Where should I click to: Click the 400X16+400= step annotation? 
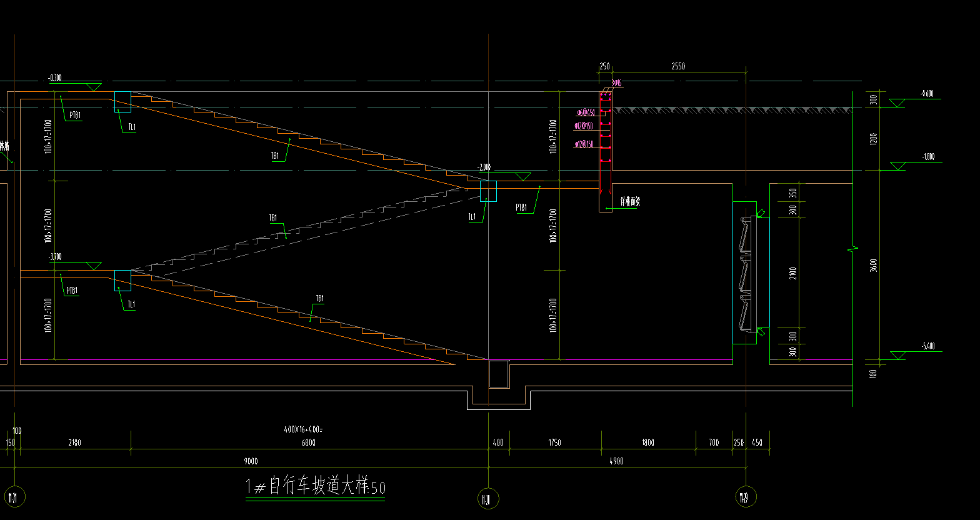click(x=302, y=429)
